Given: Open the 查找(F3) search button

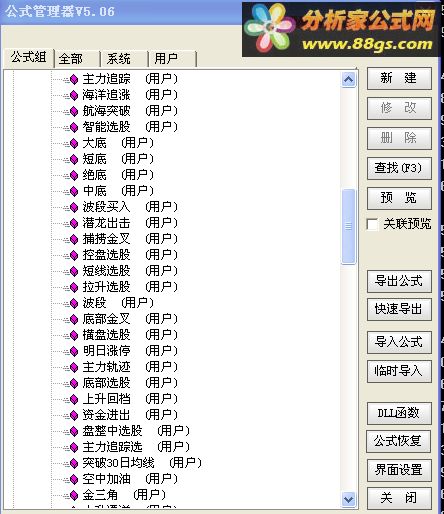Looking at the screenshot, I should pyautogui.click(x=399, y=168).
